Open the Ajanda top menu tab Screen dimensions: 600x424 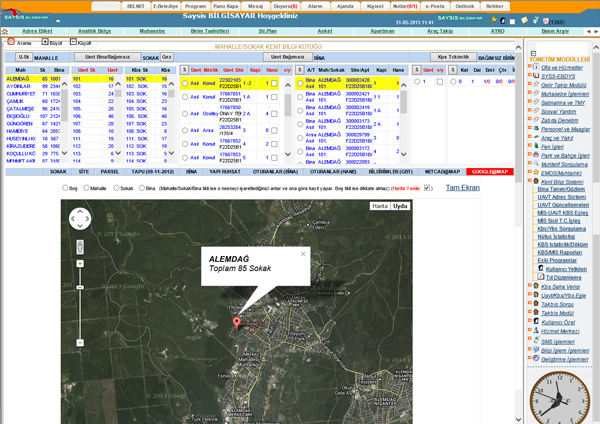[x=345, y=5]
